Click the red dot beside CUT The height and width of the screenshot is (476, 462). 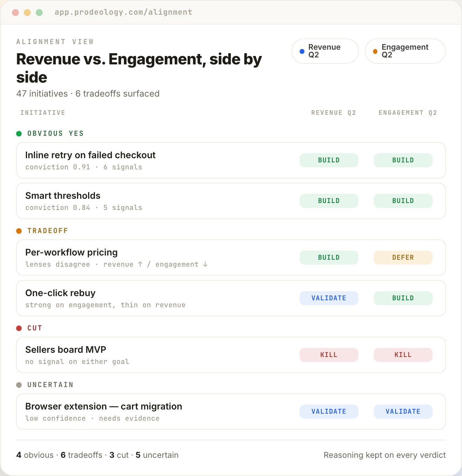point(19,328)
